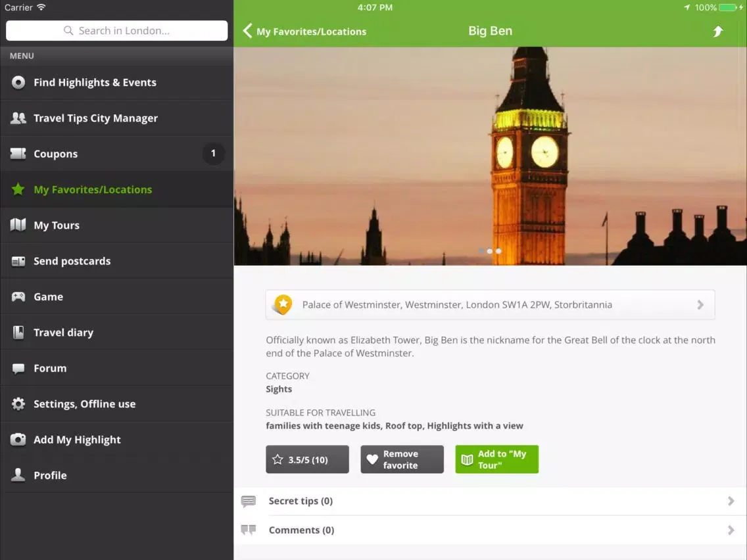Open the Profile menu item
This screenshot has height=560, width=747.
click(x=117, y=475)
